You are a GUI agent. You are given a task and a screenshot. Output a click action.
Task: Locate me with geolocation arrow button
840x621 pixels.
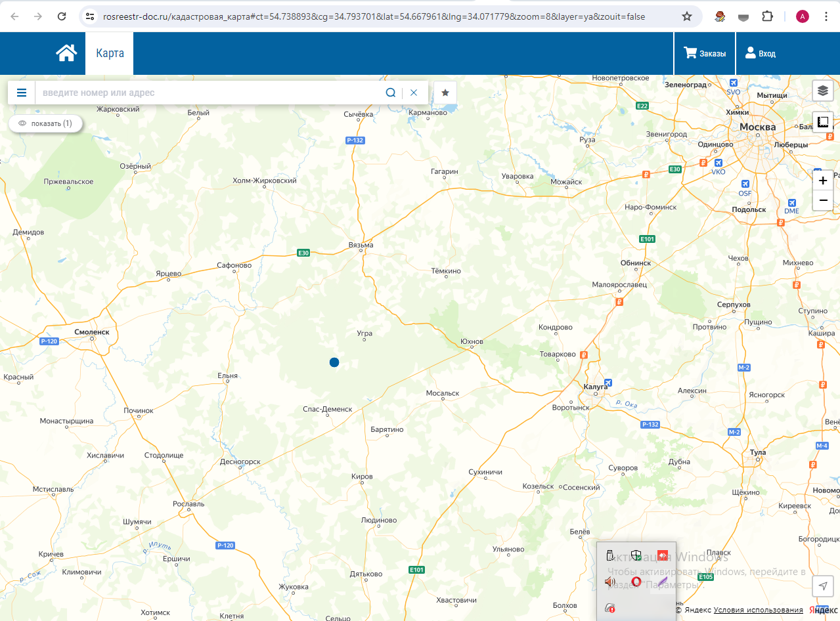[823, 586]
